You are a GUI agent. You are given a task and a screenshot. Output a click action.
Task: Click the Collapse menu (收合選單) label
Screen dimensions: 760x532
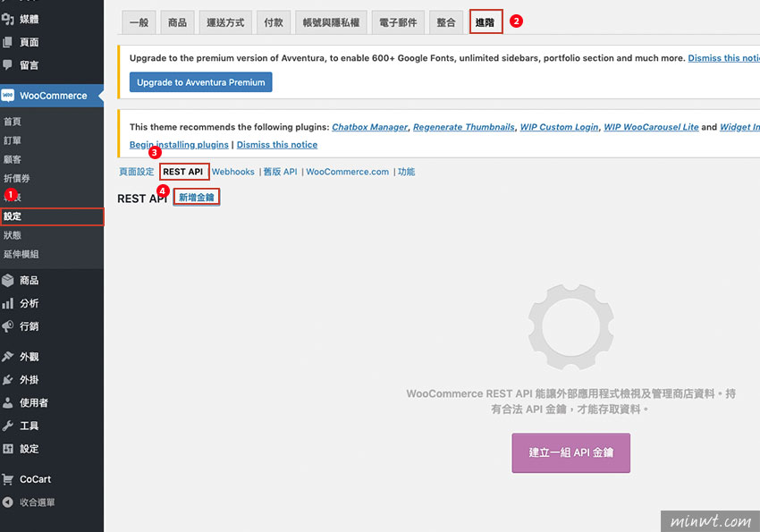coord(38,502)
